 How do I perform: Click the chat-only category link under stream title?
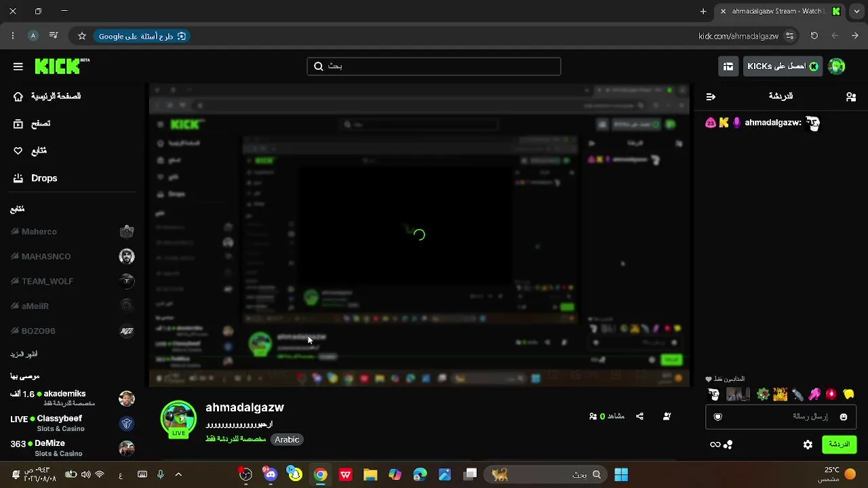236,440
